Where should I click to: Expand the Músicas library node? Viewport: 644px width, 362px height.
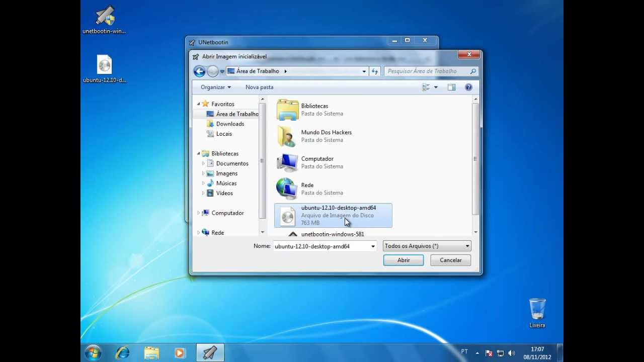pyautogui.click(x=203, y=184)
